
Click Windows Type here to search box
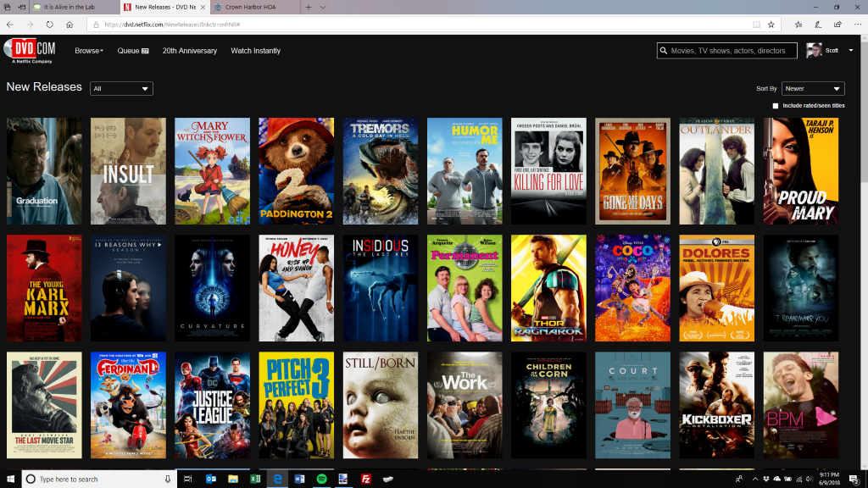(99, 479)
